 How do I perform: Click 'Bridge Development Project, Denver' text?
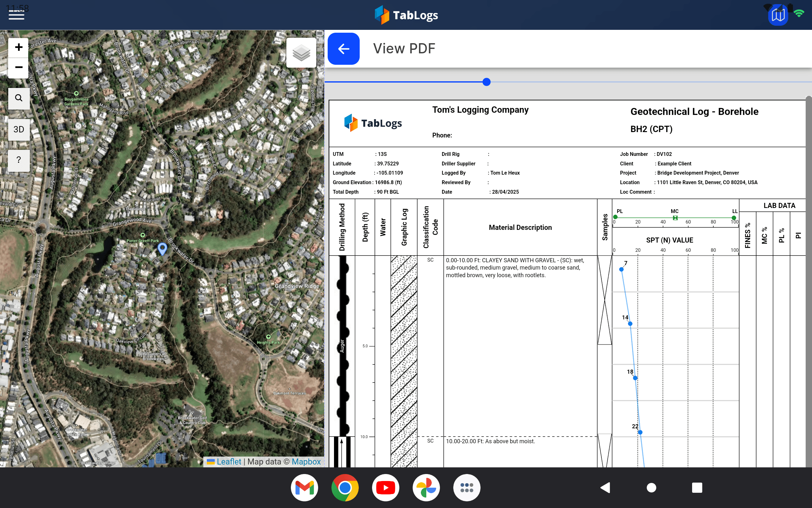tap(698, 173)
